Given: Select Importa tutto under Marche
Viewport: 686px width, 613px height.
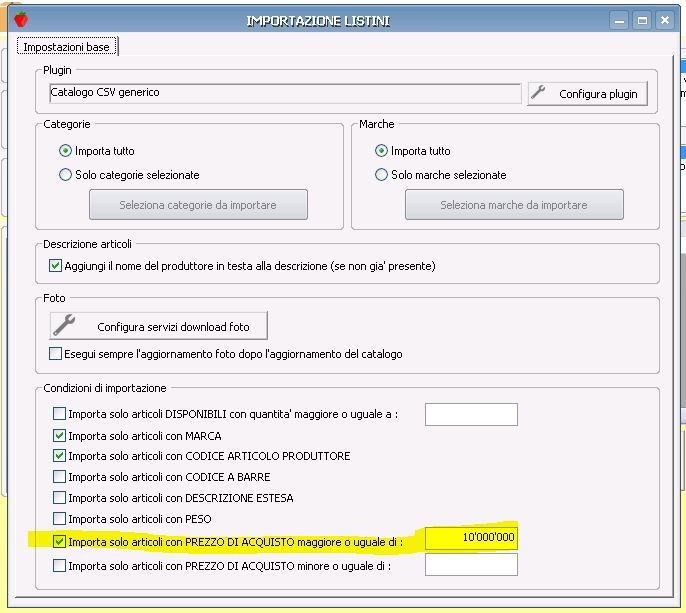Looking at the screenshot, I should 381,151.
